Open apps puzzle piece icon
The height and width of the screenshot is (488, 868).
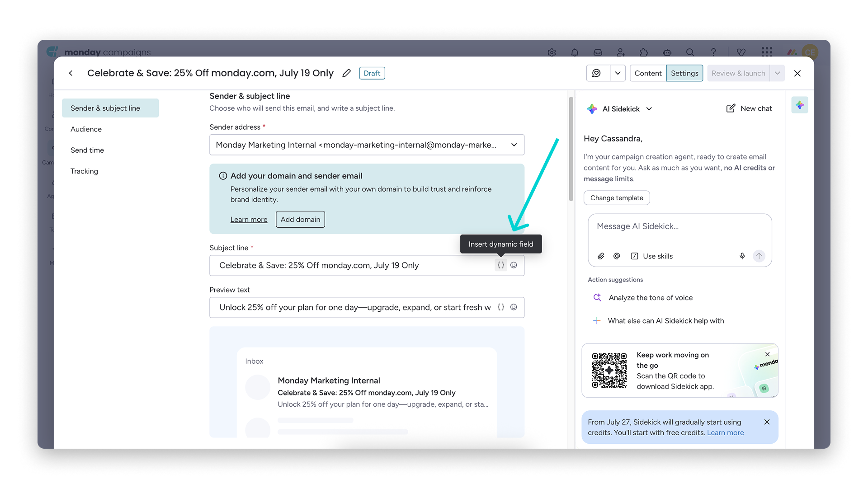tap(644, 52)
